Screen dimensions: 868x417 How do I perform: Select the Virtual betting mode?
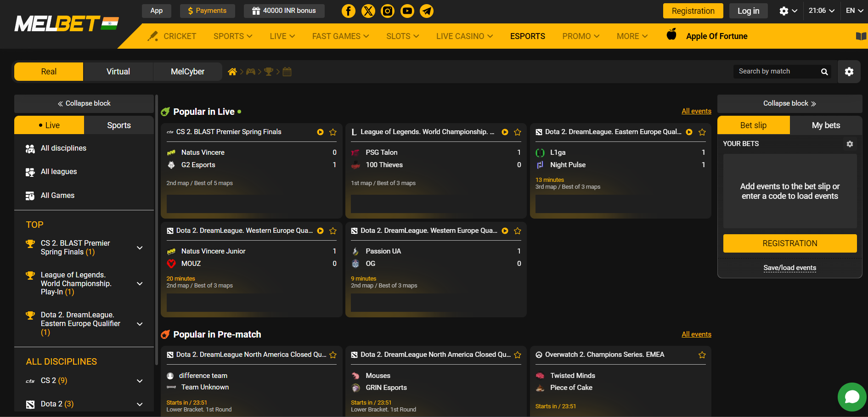(118, 71)
